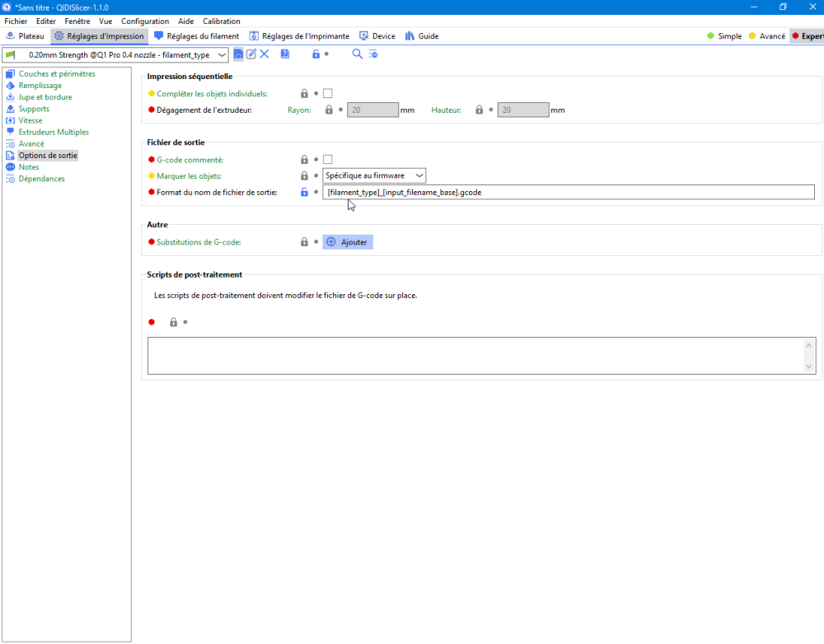Click reset dot for Substitutions de G-code
Screen dimensions: 824x644
coord(316,242)
